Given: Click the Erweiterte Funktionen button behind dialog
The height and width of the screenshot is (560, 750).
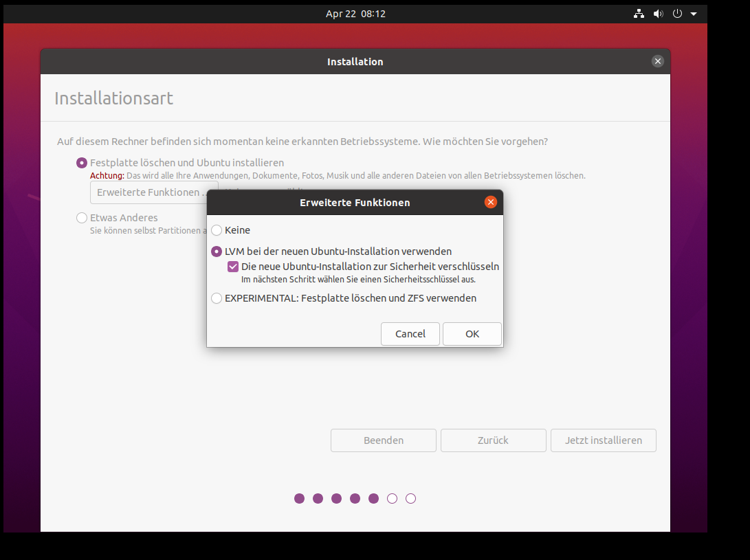Looking at the screenshot, I should (149, 192).
